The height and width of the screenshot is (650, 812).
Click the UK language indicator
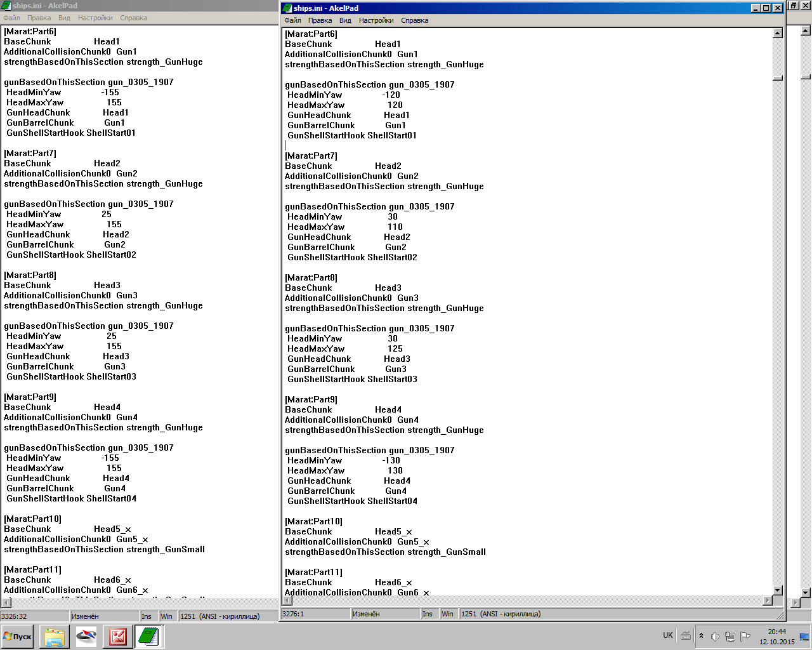click(x=668, y=635)
